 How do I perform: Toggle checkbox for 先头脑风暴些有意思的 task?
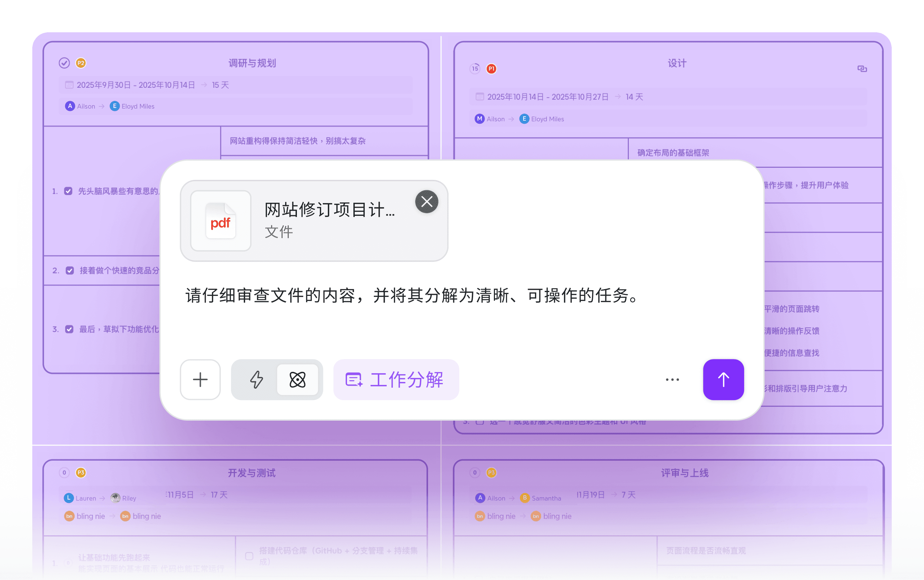click(68, 191)
